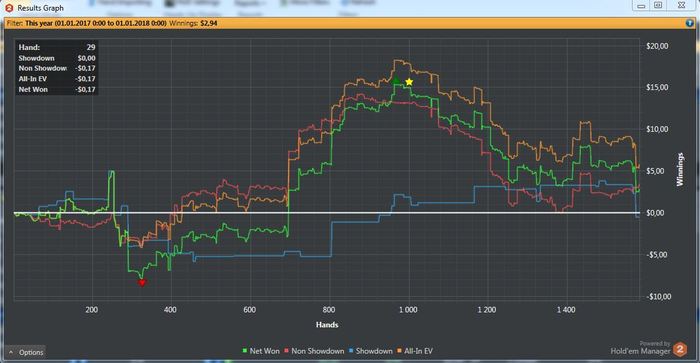The width and height of the screenshot is (700, 363).
Task: Toggle the orange All-In EV legend swatch
Action: click(400, 351)
